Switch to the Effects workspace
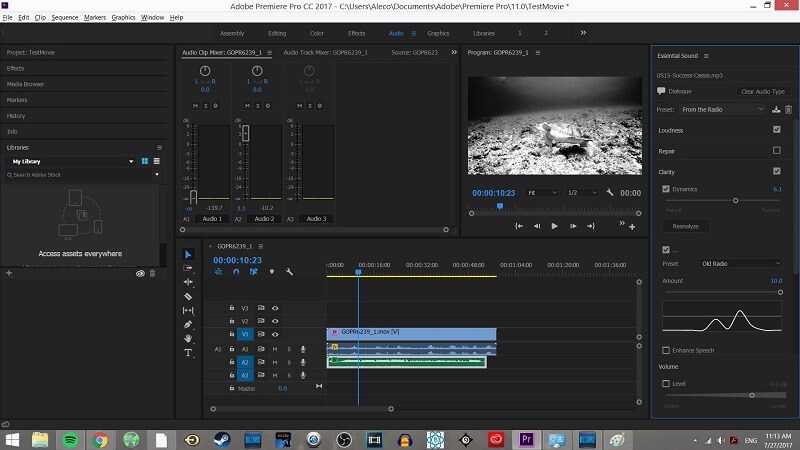This screenshot has width=800, height=450. pos(357,33)
